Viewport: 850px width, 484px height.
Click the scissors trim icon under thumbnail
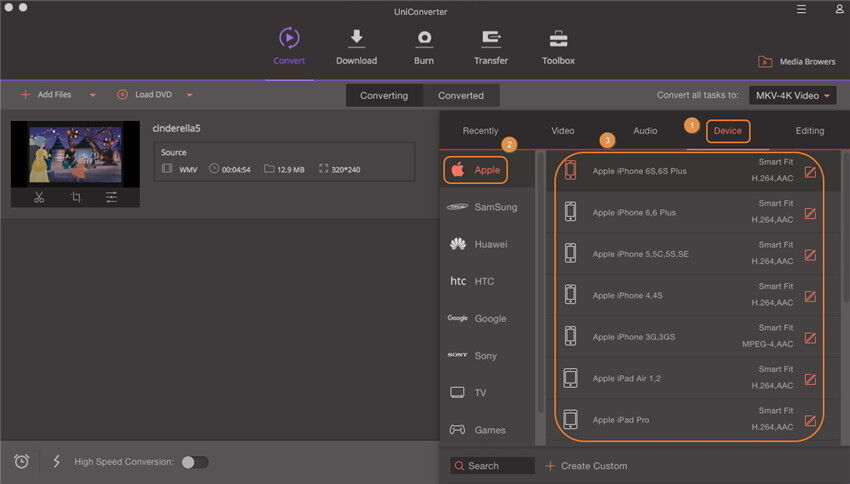[x=38, y=197]
